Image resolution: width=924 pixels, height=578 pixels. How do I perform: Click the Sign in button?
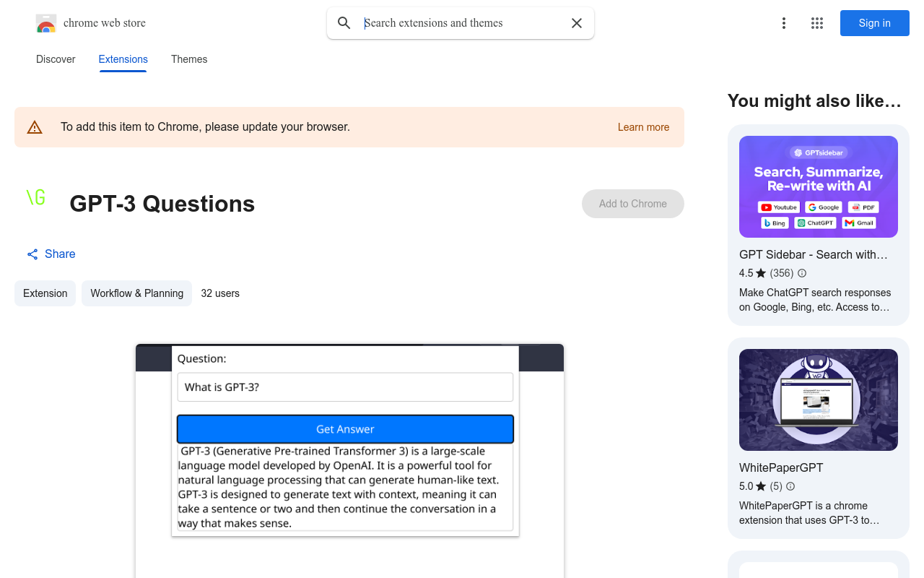click(x=875, y=23)
